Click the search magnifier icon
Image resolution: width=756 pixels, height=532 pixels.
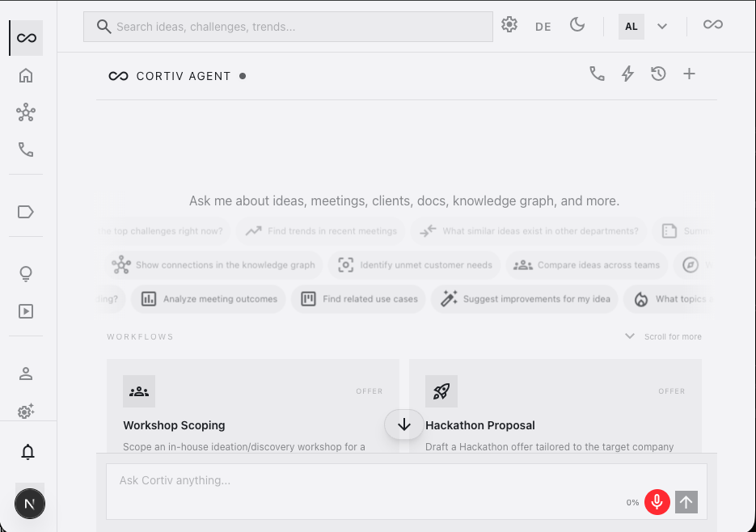coord(103,27)
